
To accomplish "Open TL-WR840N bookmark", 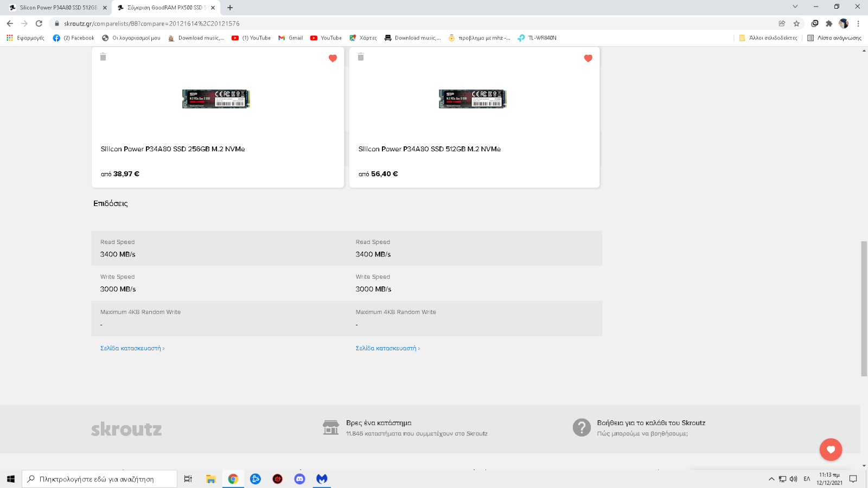I will [537, 38].
